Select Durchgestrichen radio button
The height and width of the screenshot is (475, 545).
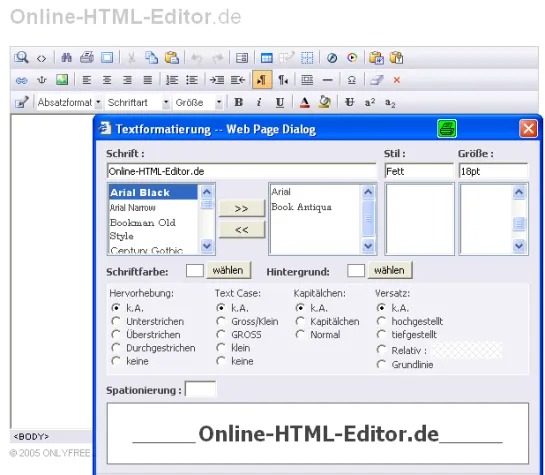tap(116, 347)
